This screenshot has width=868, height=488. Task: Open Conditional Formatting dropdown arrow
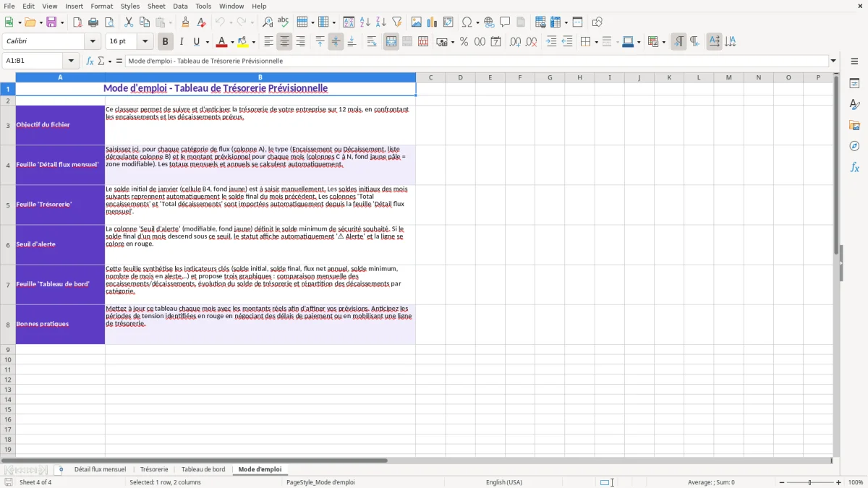point(663,42)
